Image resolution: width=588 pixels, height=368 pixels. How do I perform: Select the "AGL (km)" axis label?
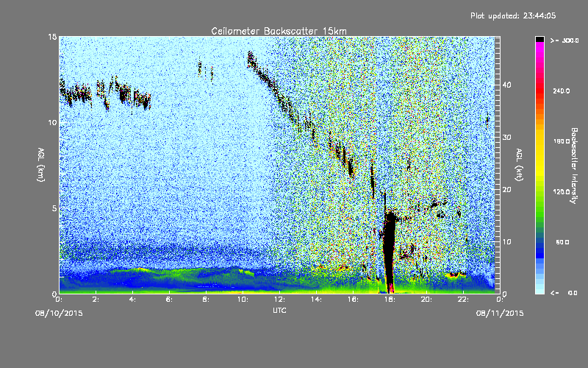[41, 164]
